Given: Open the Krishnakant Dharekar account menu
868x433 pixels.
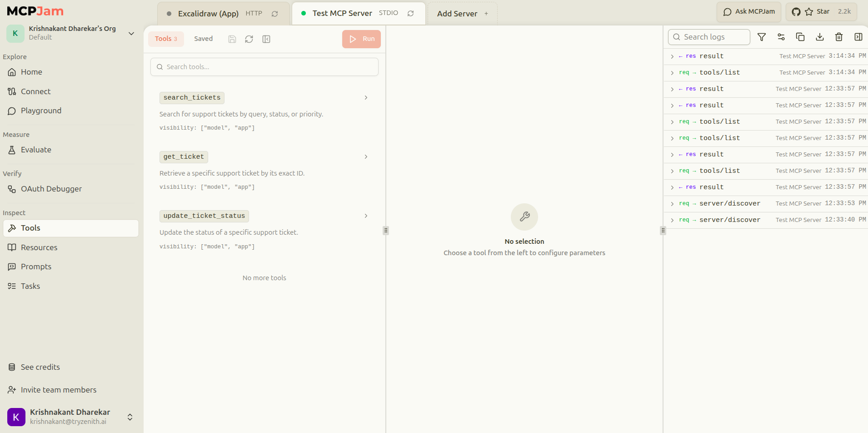Looking at the screenshot, I should coord(70,417).
